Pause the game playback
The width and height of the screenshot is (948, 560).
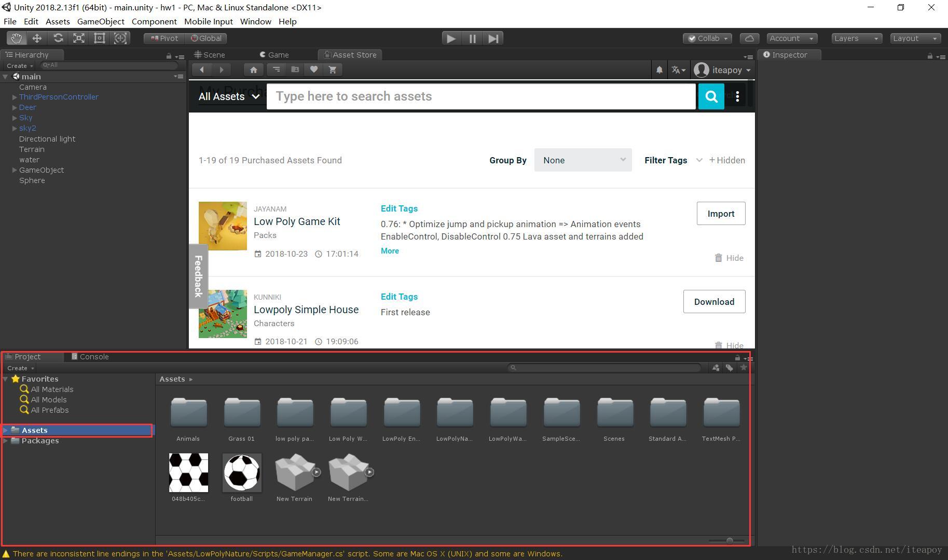point(472,38)
